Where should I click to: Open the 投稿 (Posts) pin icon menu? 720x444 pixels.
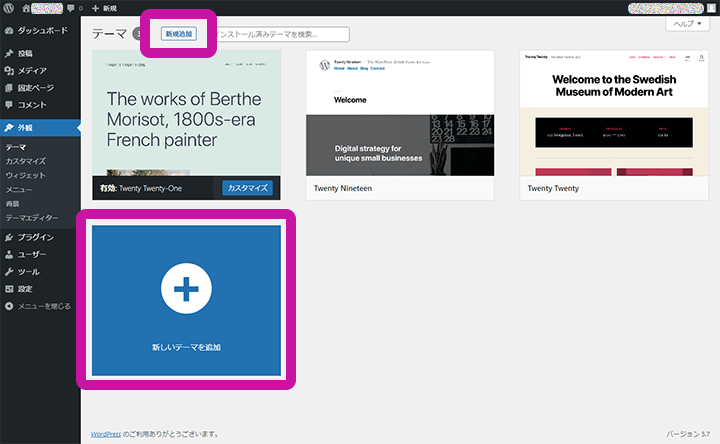point(9,52)
